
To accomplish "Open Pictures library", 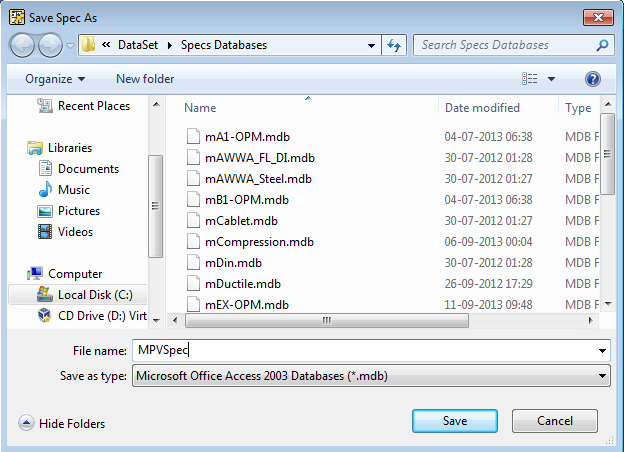I will click(x=79, y=211).
